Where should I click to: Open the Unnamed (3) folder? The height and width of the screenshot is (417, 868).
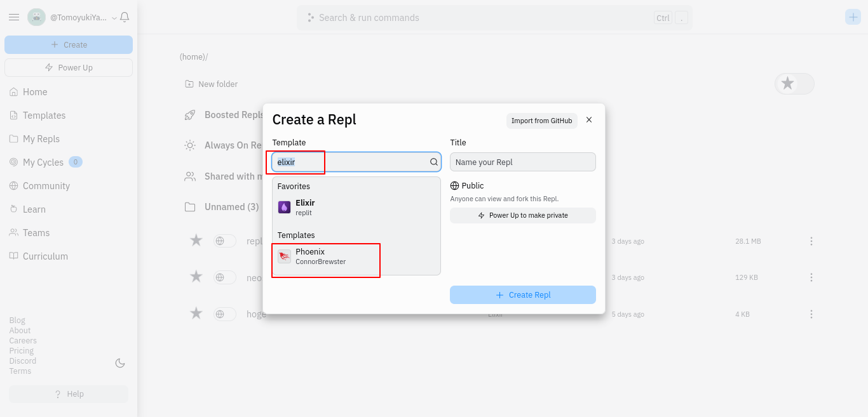pyautogui.click(x=222, y=207)
